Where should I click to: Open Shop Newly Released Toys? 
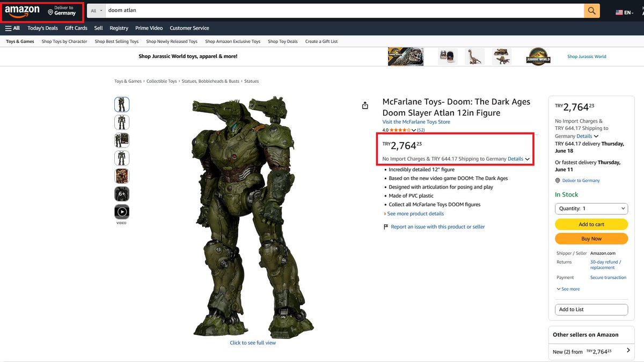[172, 41]
